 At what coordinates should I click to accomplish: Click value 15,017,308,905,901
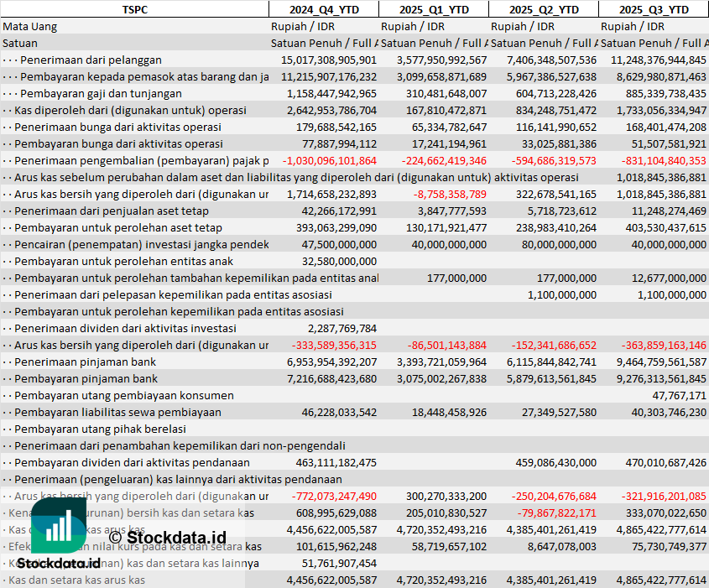click(329, 60)
